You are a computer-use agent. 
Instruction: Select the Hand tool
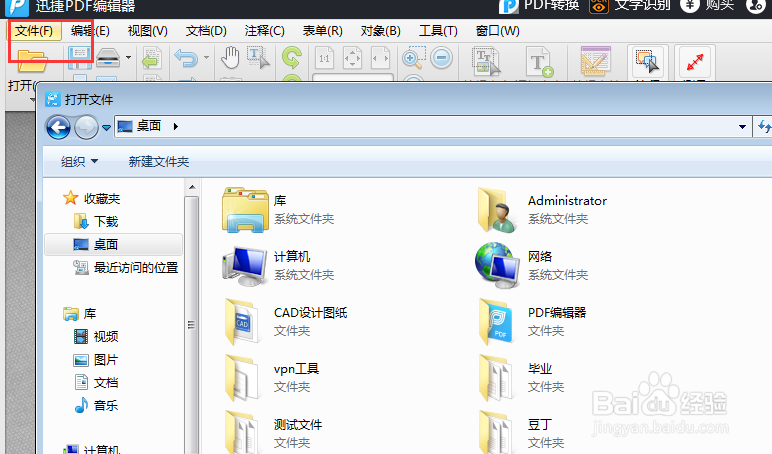click(x=230, y=58)
